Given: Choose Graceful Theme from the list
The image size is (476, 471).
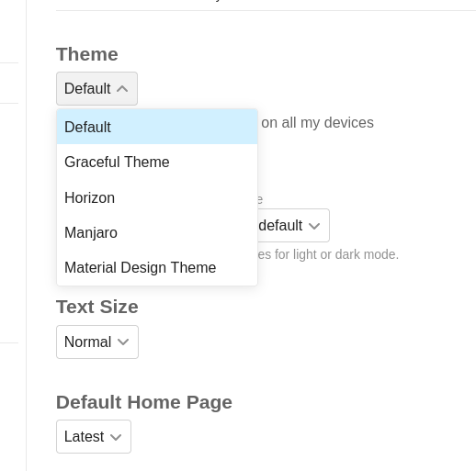Looking at the screenshot, I should pos(157,162).
